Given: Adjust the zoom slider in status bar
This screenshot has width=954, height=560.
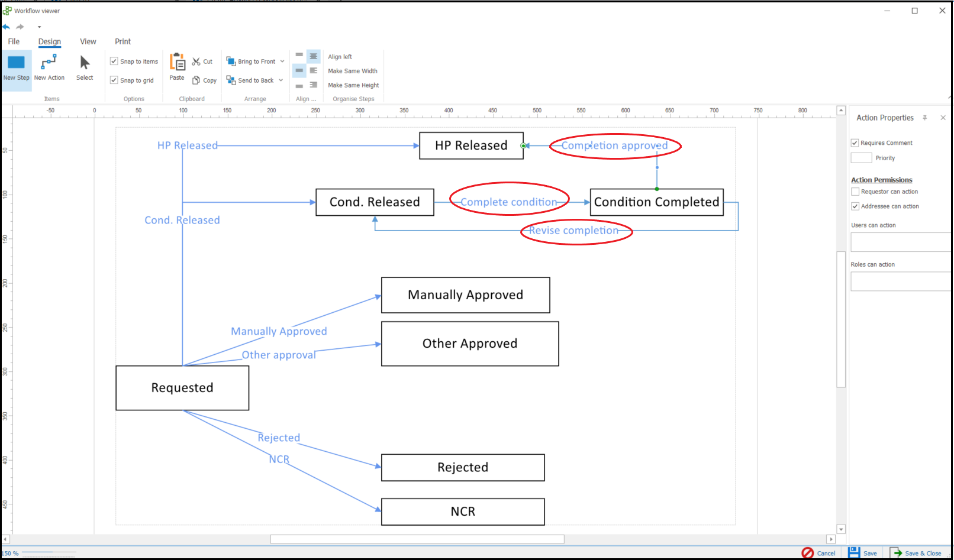Looking at the screenshot, I should [49, 553].
